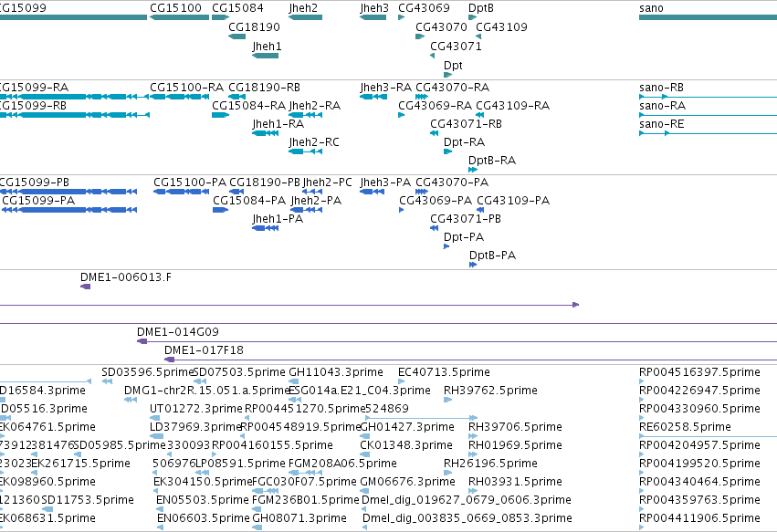Open the CG43071 gene feature
This screenshot has width=777, height=532.
pos(433,56)
